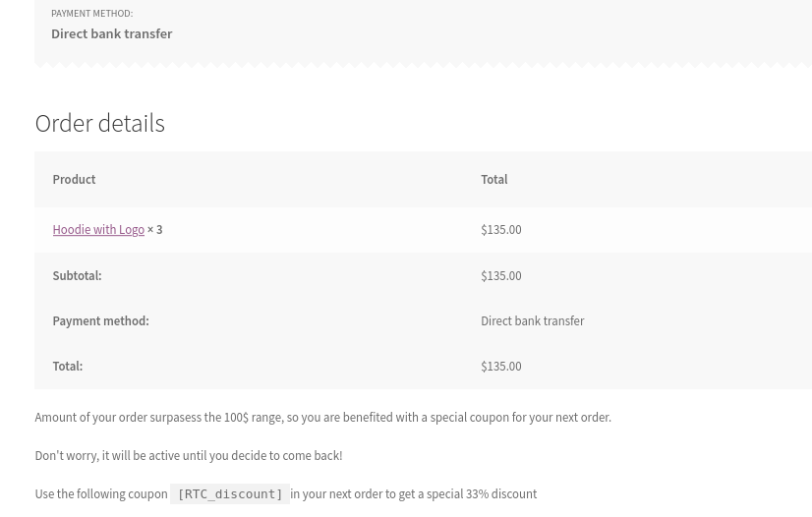Click Direct bank transfer in the table
Screen dimensions: 812x517
point(532,321)
